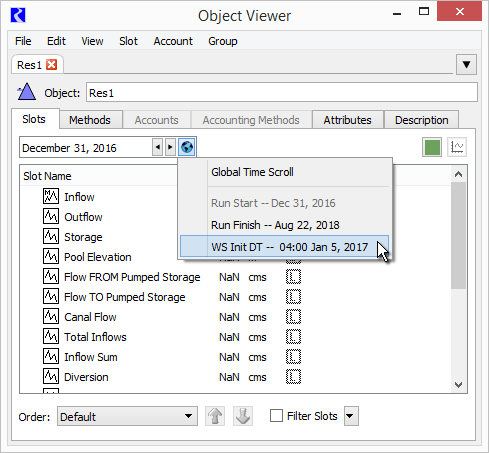Close the Res1 tab red X
The width and height of the screenshot is (489, 453).
point(51,65)
